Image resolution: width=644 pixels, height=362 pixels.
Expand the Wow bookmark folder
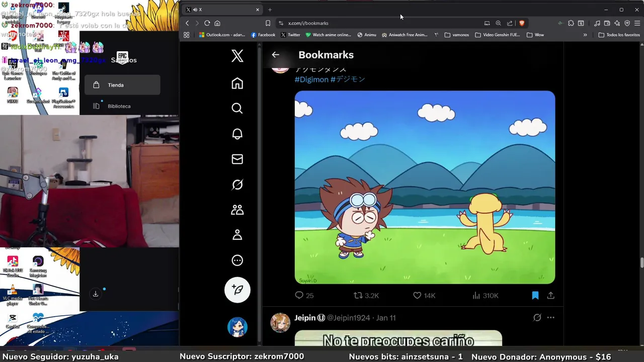pyautogui.click(x=535, y=35)
